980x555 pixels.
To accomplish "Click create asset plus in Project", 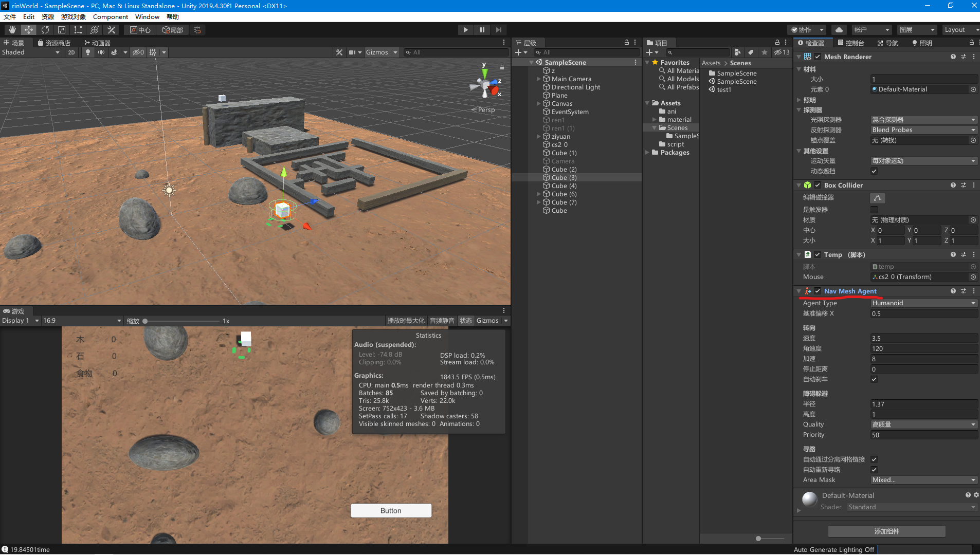I will 649,52.
